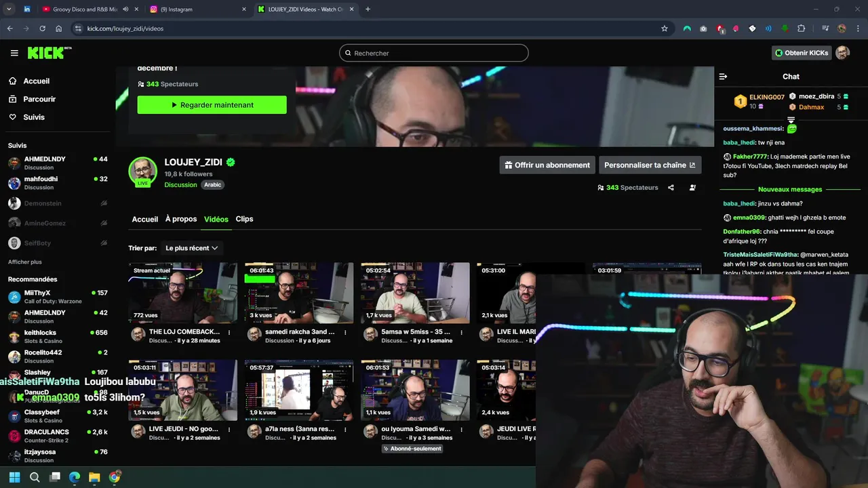The image size is (868, 488).
Task: Collapse the chat panel with arrow icon
Action: 723,77
